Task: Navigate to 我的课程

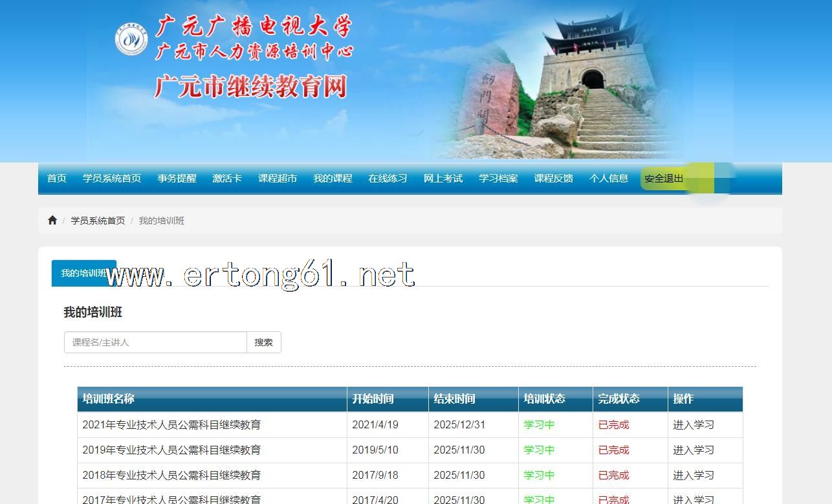Action: (333, 179)
